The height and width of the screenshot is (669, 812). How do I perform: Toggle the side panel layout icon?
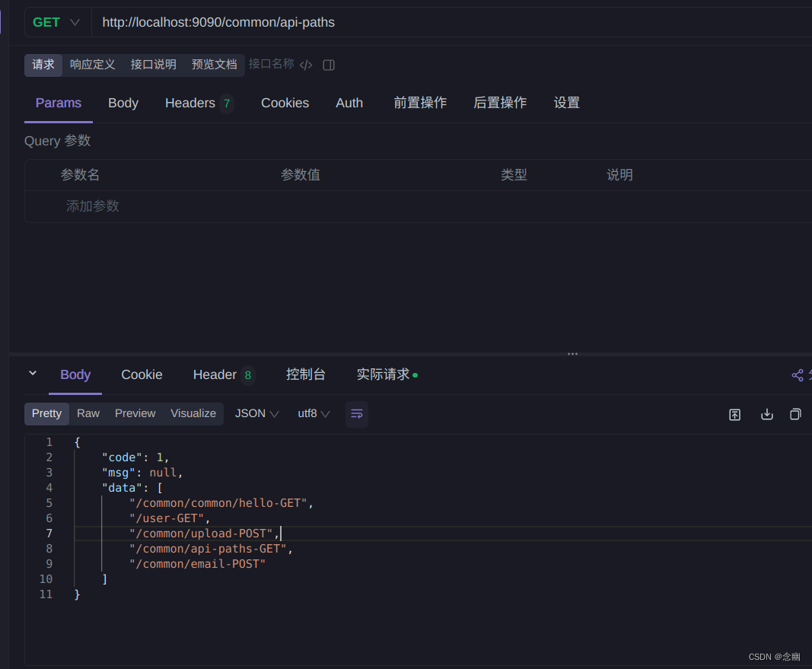[x=328, y=65]
